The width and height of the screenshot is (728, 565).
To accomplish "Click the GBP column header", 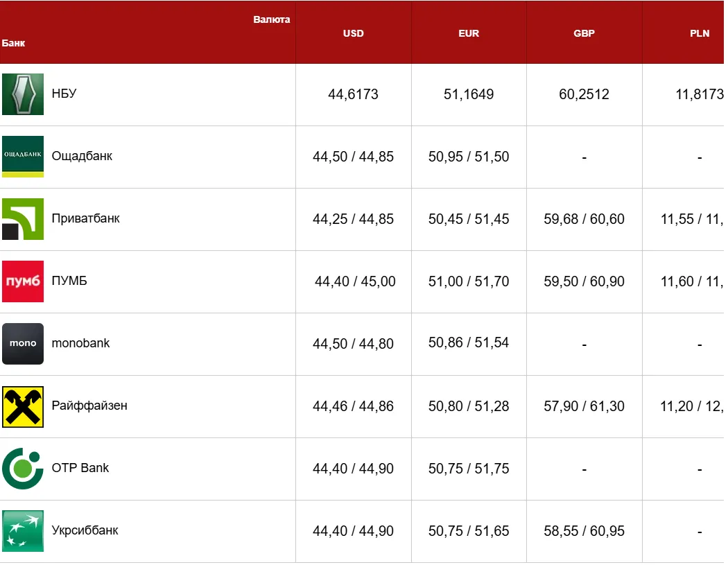I will coord(584,33).
